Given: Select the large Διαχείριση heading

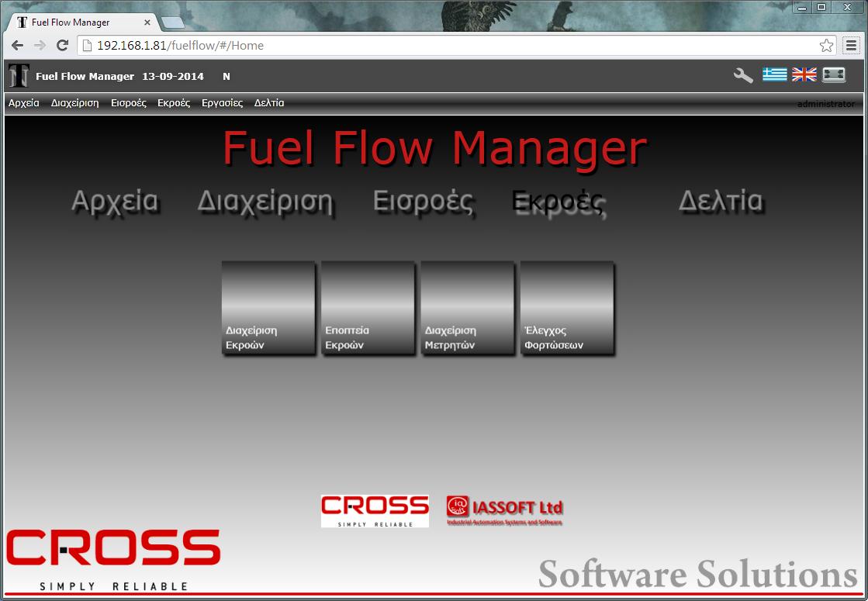Looking at the screenshot, I should (x=266, y=202).
